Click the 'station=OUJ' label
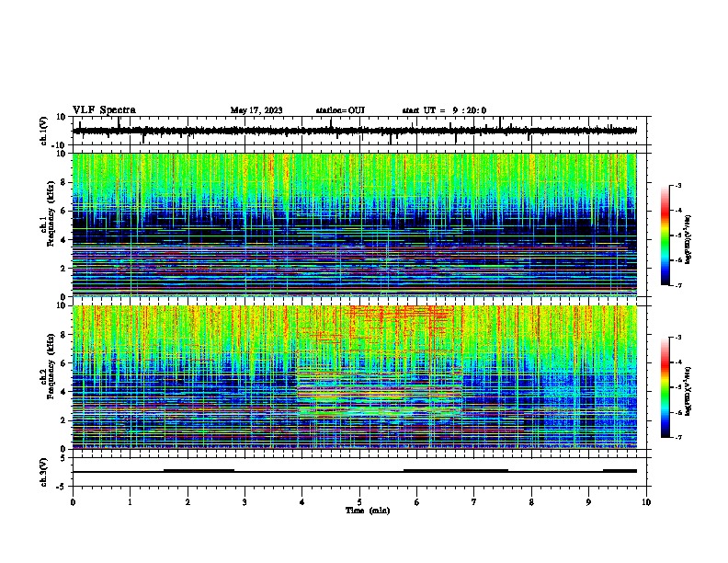The height and width of the screenshot is (563, 728). point(340,110)
